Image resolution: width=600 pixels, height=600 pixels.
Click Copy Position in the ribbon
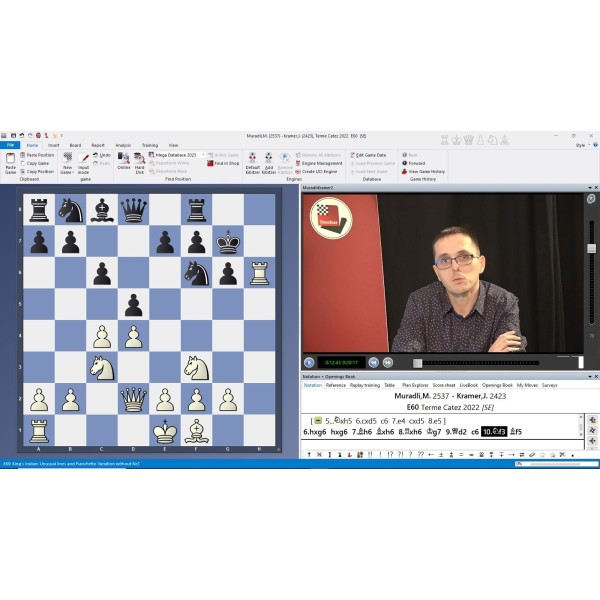[37, 172]
